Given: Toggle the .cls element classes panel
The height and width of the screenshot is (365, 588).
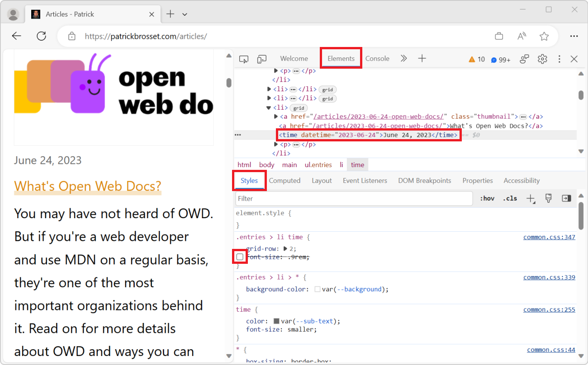Looking at the screenshot, I should pyautogui.click(x=510, y=198).
